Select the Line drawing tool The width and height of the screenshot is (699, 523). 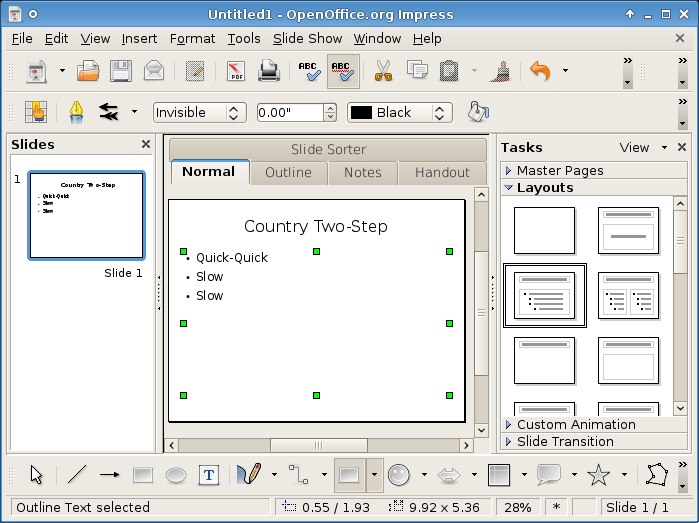point(76,475)
